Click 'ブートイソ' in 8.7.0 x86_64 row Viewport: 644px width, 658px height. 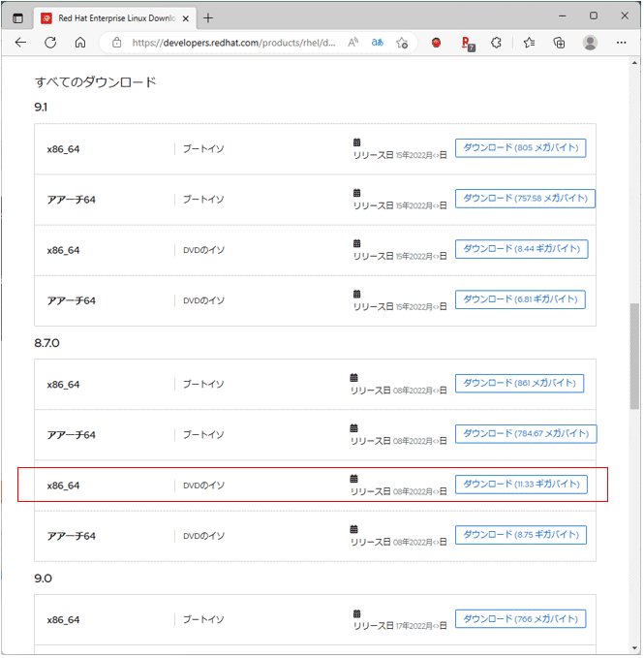click(x=203, y=384)
